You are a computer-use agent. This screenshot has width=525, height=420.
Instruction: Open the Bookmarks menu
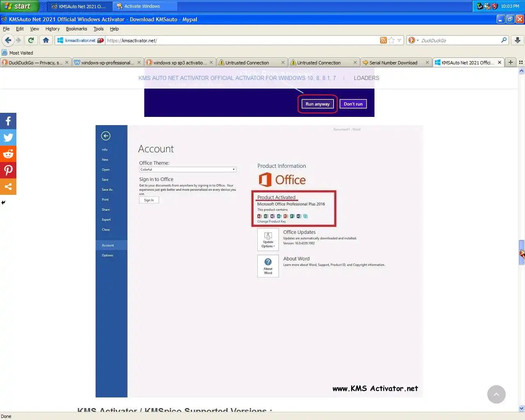(x=76, y=29)
